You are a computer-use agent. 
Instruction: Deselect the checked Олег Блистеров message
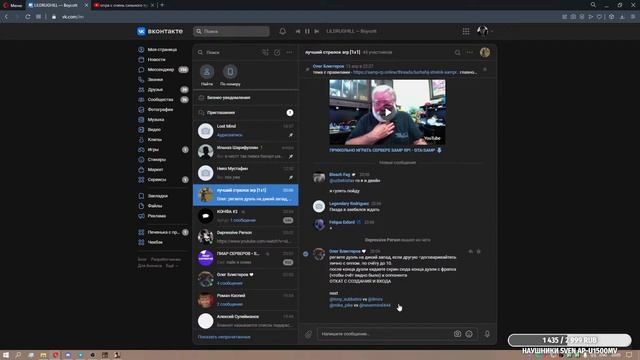[306, 253]
